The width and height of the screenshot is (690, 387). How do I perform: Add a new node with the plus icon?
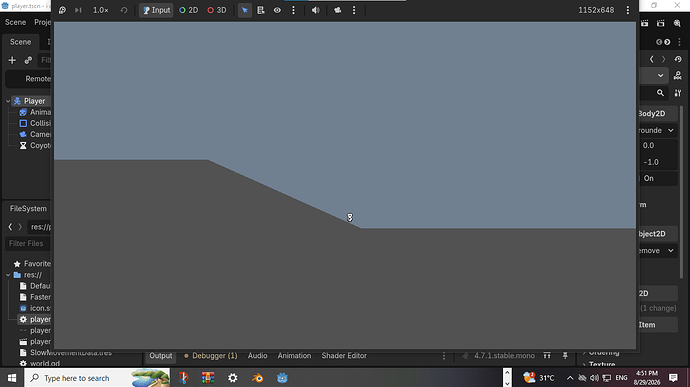pyautogui.click(x=12, y=60)
